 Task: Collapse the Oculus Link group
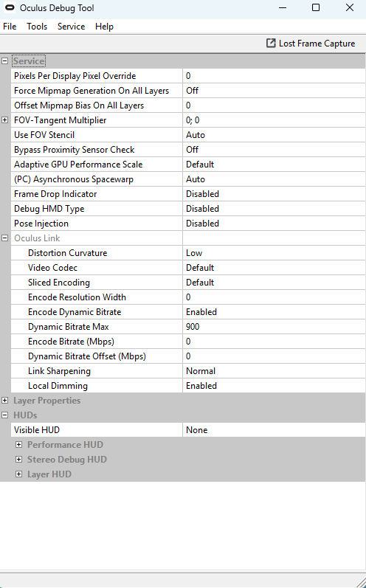tap(5, 238)
